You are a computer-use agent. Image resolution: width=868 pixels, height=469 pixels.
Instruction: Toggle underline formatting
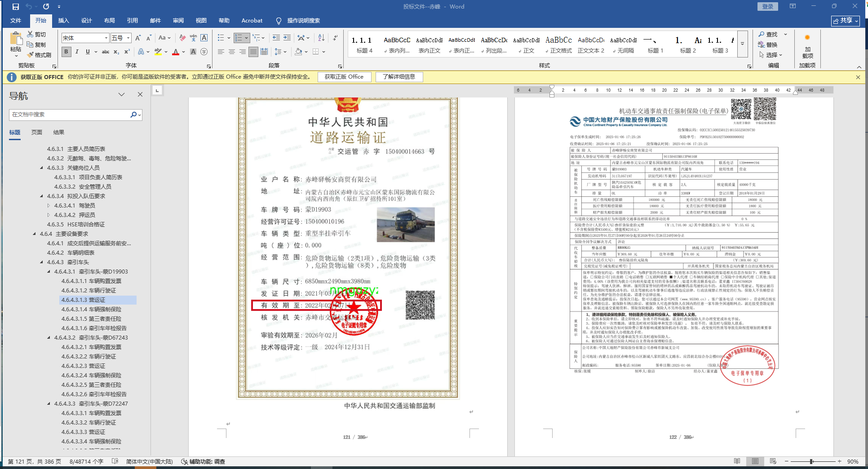[88, 52]
